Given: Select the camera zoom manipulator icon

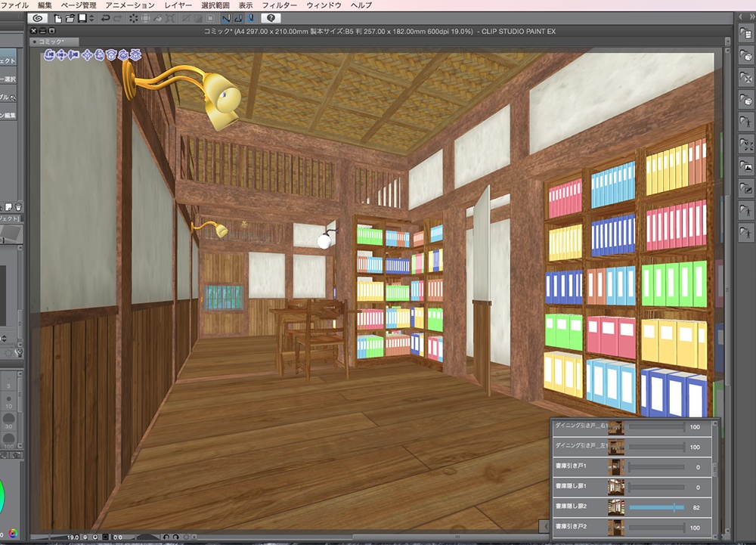Looking at the screenshot, I should (73, 55).
